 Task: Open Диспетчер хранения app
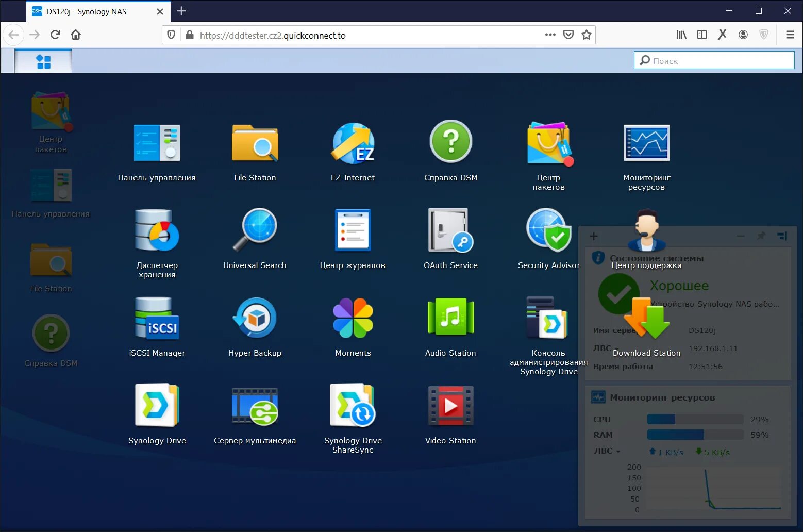coord(157,230)
